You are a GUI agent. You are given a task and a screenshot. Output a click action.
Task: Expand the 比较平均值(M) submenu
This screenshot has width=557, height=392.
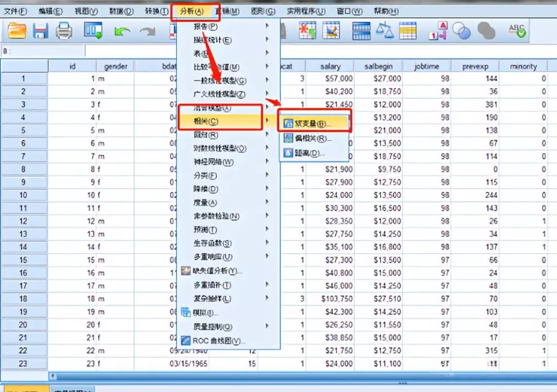click(228, 67)
